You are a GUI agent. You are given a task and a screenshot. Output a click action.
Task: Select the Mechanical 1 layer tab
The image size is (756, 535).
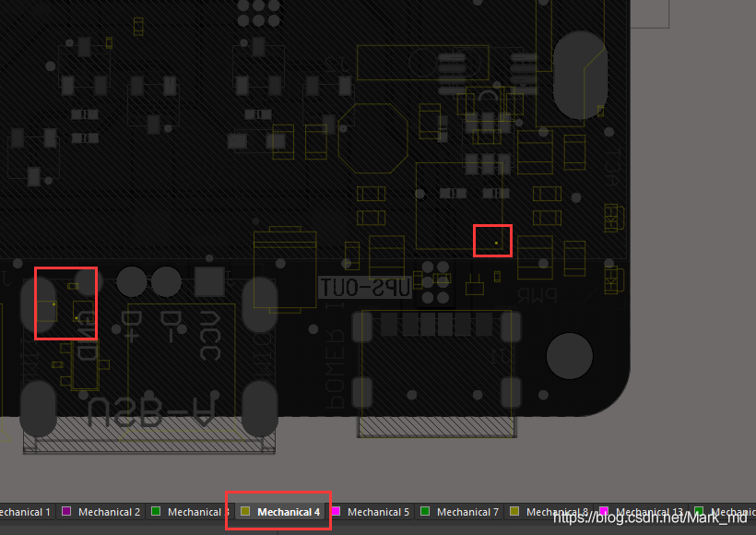[x=22, y=512]
